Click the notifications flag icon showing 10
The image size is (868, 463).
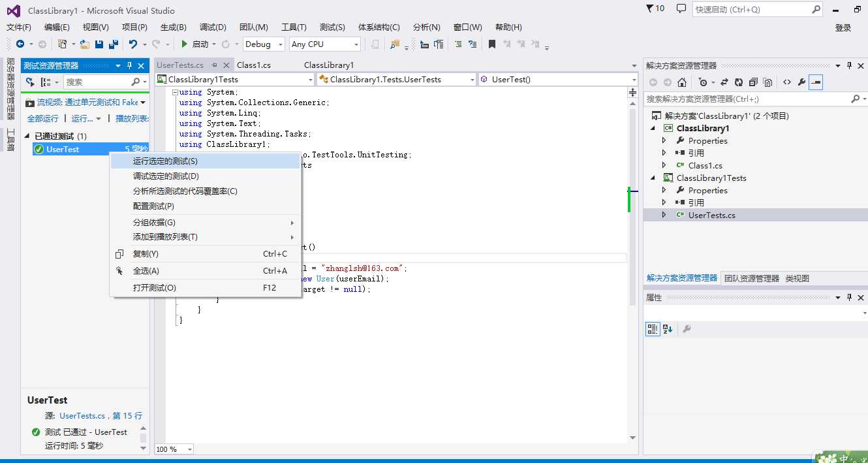coord(655,8)
